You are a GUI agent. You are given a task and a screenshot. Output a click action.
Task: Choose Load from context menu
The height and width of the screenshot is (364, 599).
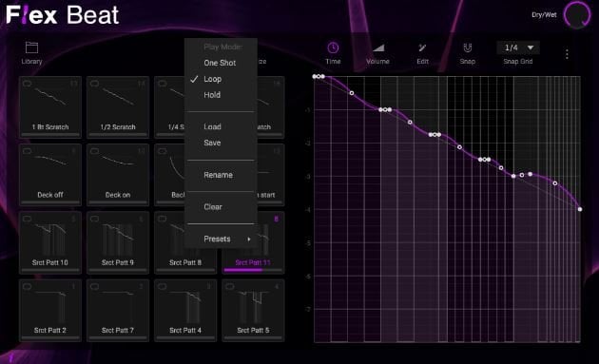point(212,126)
